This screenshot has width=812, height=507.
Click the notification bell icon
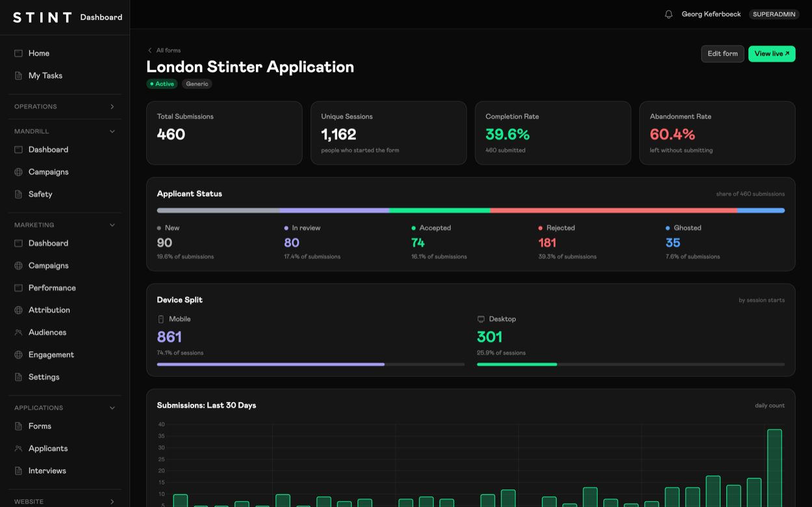pyautogui.click(x=668, y=14)
